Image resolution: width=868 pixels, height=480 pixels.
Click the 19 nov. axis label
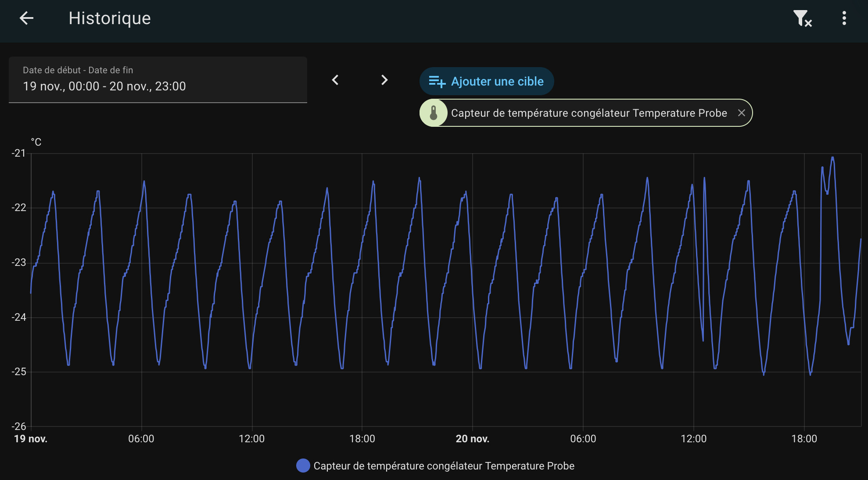(x=31, y=439)
